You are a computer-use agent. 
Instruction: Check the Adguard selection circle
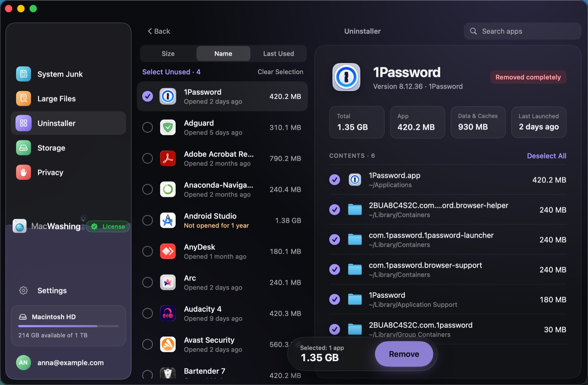click(x=148, y=128)
